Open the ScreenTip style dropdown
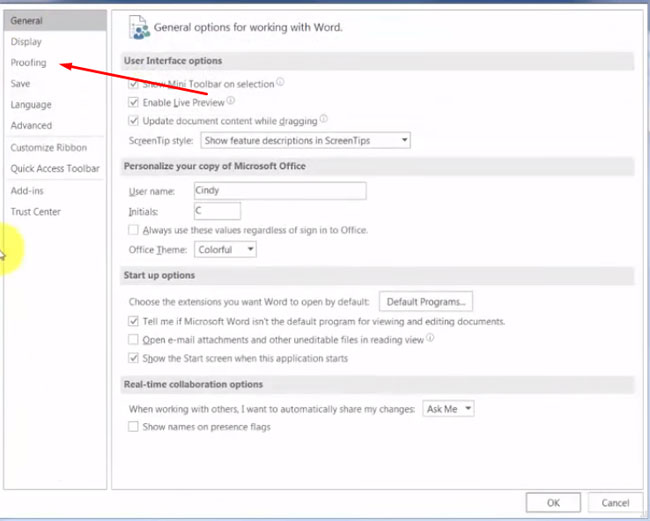 point(306,141)
